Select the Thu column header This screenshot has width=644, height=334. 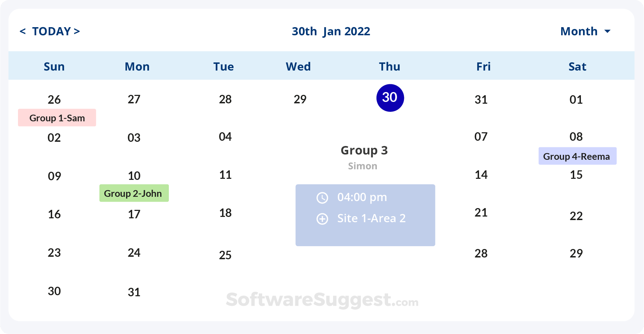point(390,66)
